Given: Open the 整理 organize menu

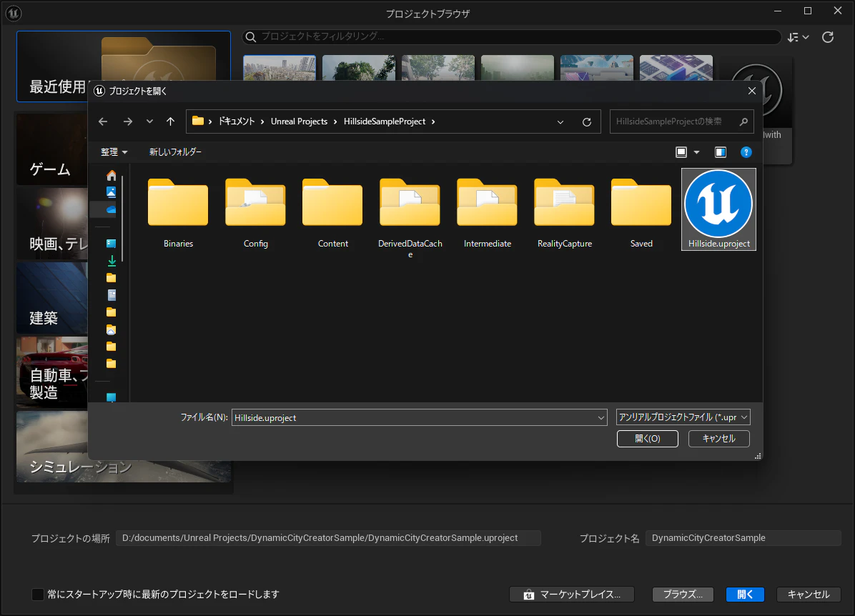Looking at the screenshot, I should (114, 152).
